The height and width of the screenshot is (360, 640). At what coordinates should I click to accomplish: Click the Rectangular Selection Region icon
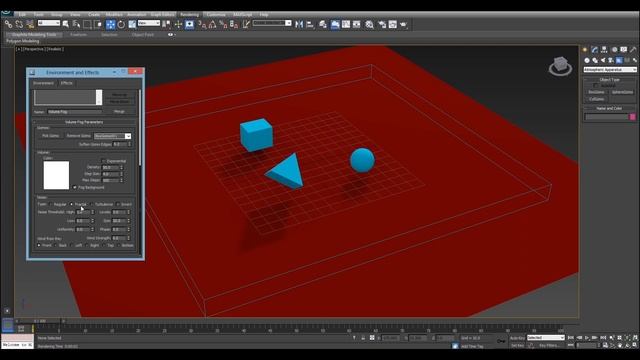click(x=87, y=24)
